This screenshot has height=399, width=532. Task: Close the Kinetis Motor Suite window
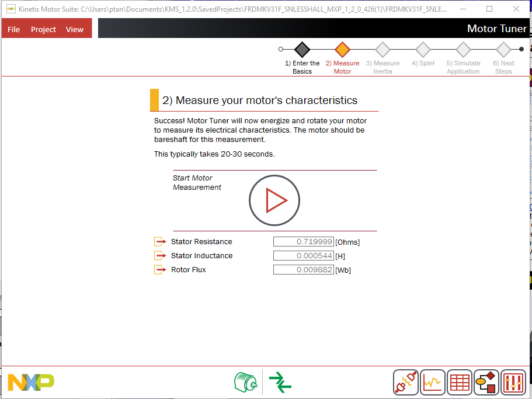516,9
